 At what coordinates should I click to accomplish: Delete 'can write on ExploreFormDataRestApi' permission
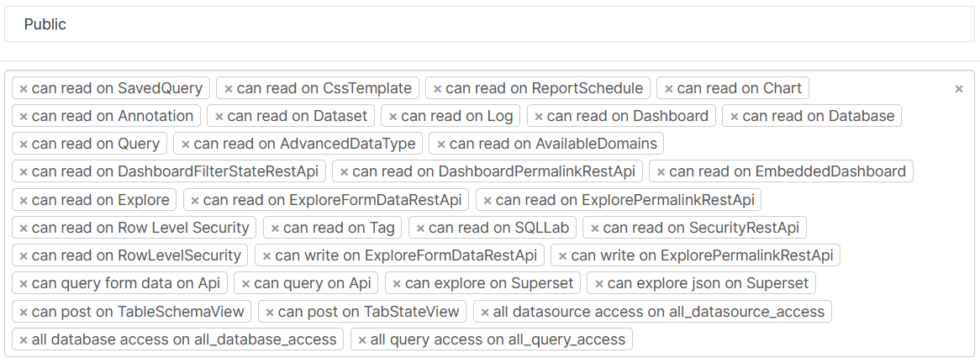click(x=266, y=255)
